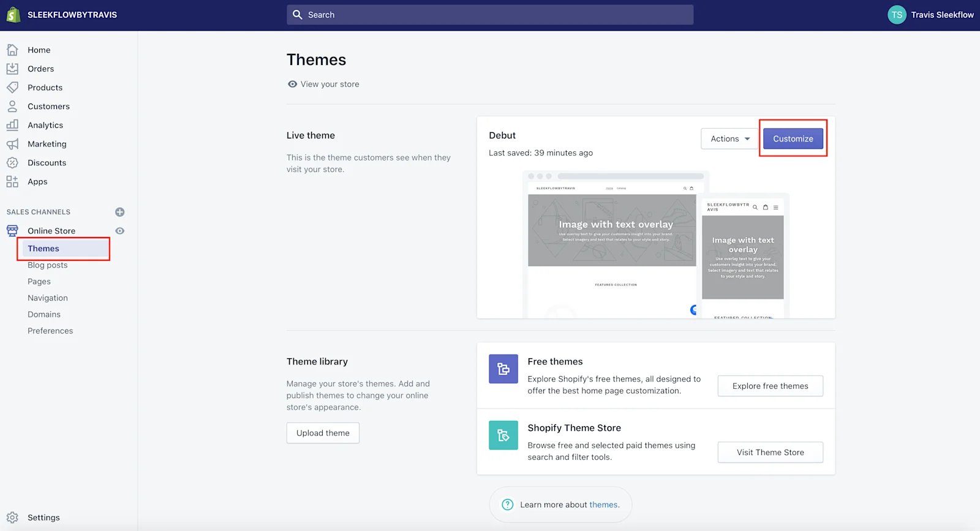Open Blog posts section

(x=48, y=265)
